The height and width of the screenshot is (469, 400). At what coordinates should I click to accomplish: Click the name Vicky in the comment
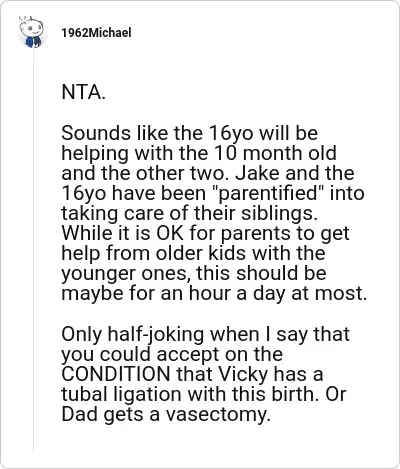243,375
